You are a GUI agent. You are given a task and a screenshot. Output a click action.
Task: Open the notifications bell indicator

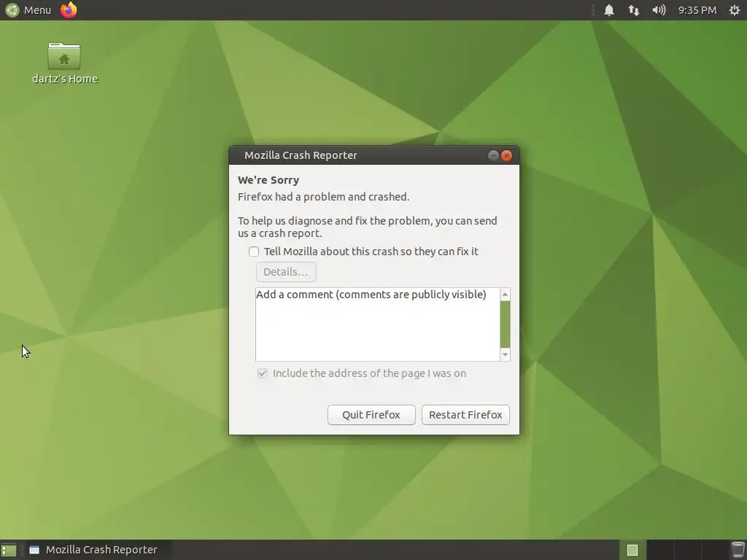(x=609, y=10)
